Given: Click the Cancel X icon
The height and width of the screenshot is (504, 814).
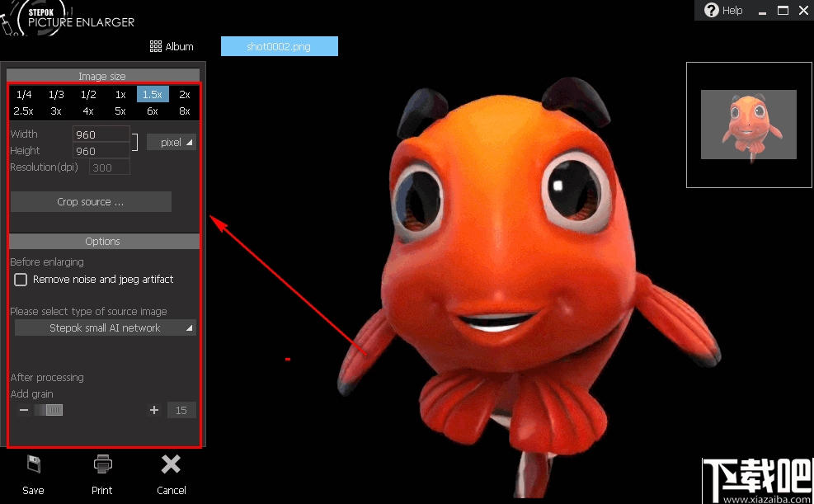Looking at the screenshot, I should pos(171,464).
